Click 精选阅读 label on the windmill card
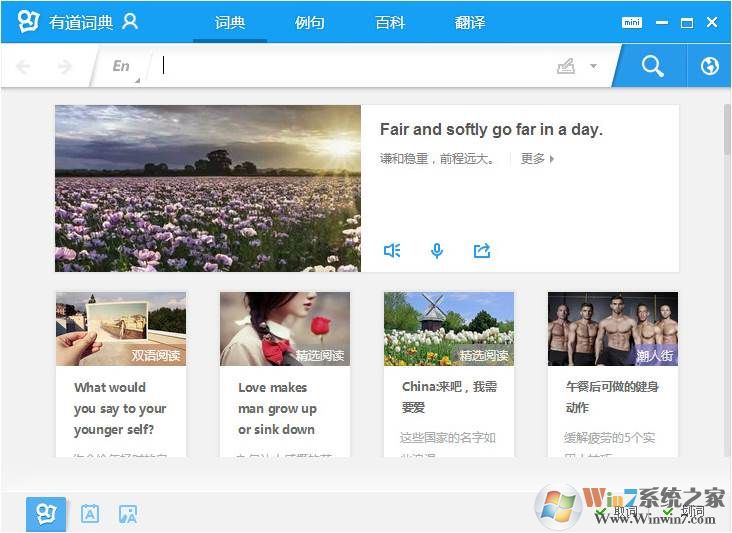Screen dimensions: 732x533 click(x=484, y=356)
